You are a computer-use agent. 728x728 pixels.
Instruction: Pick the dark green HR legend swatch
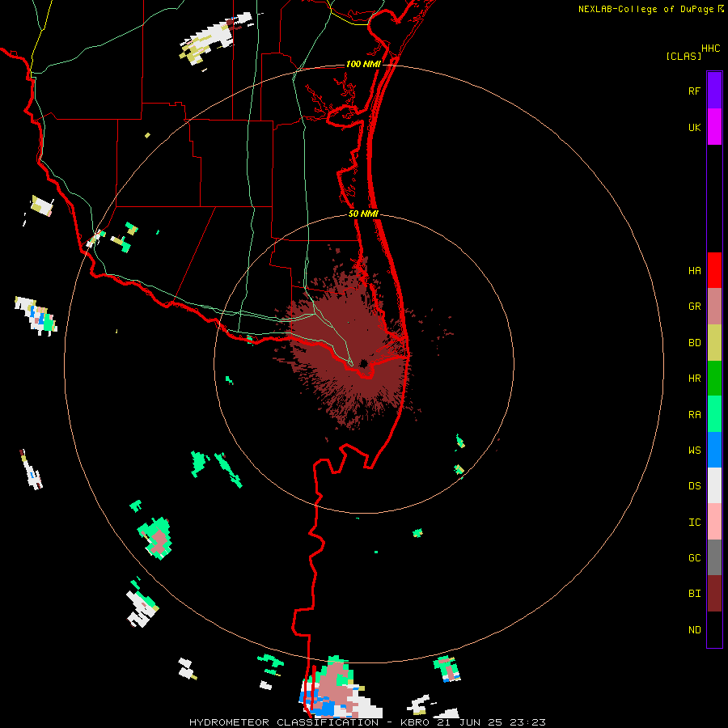pos(714,379)
